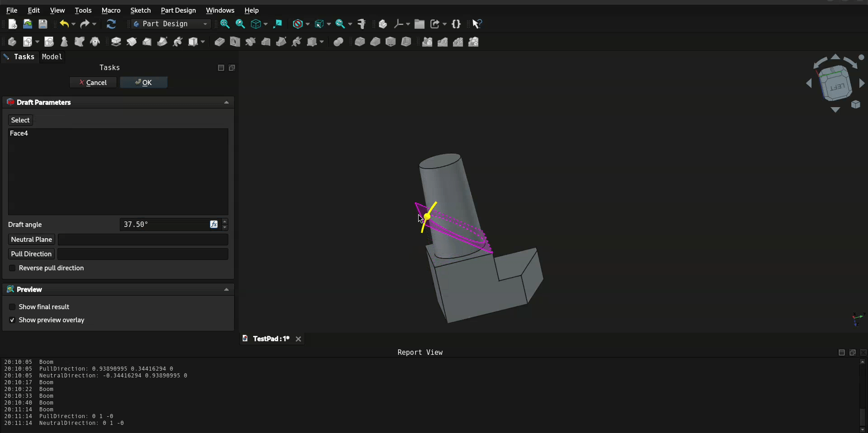Collapse the Draft Parameters section

(x=226, y=103)
